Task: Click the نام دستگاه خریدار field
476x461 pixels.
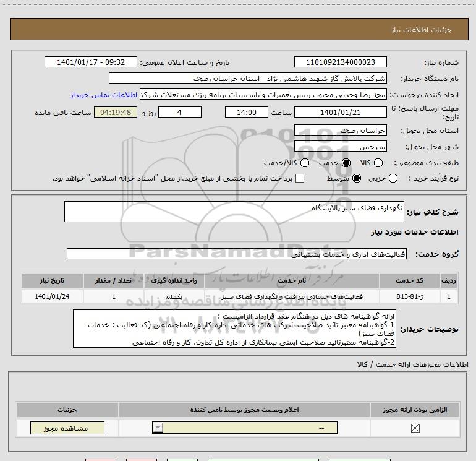Action: (248, 78)
